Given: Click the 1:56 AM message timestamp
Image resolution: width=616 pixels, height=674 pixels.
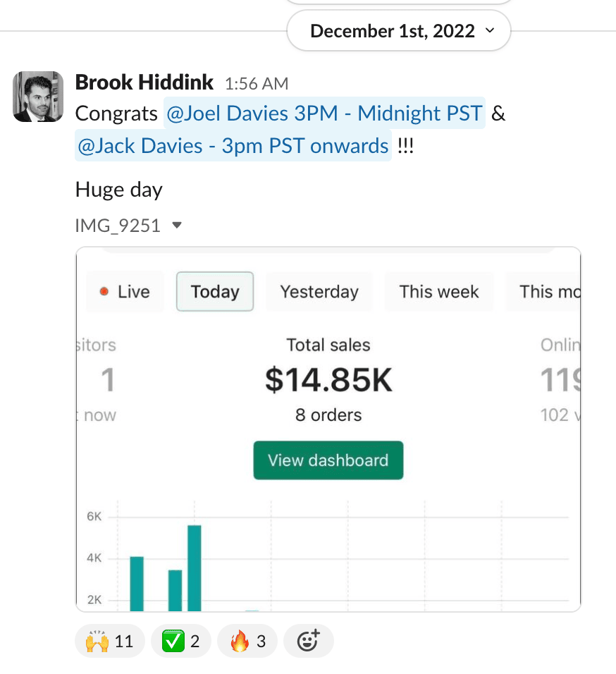Looking at the screenshot, I should (257, 84).
